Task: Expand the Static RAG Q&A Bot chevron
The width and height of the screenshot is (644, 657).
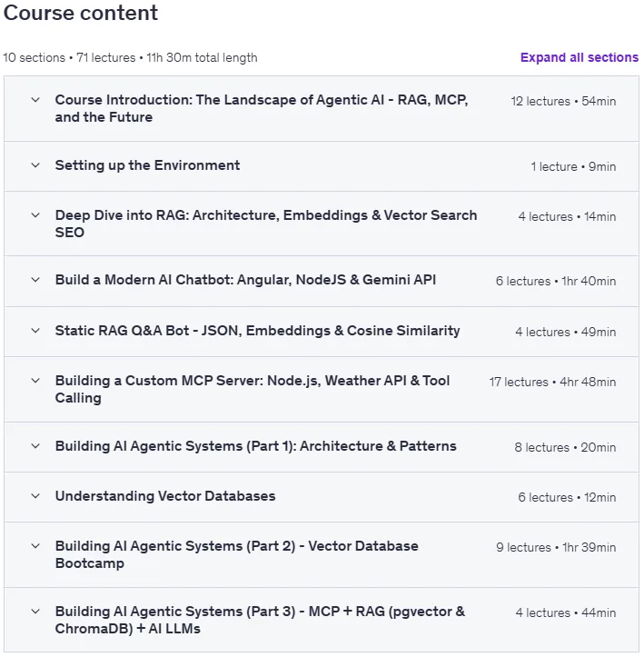Action: [35, 331]
